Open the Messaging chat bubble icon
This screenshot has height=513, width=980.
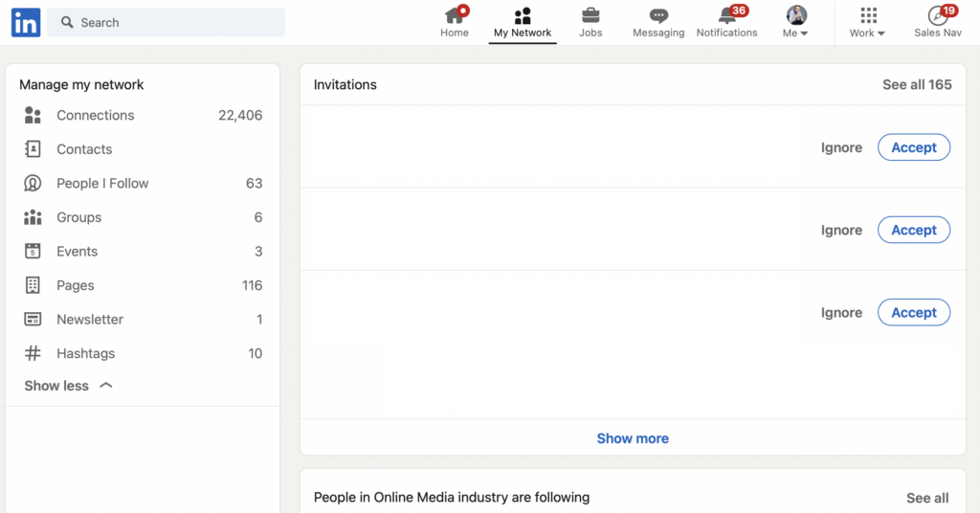[658, 15]
